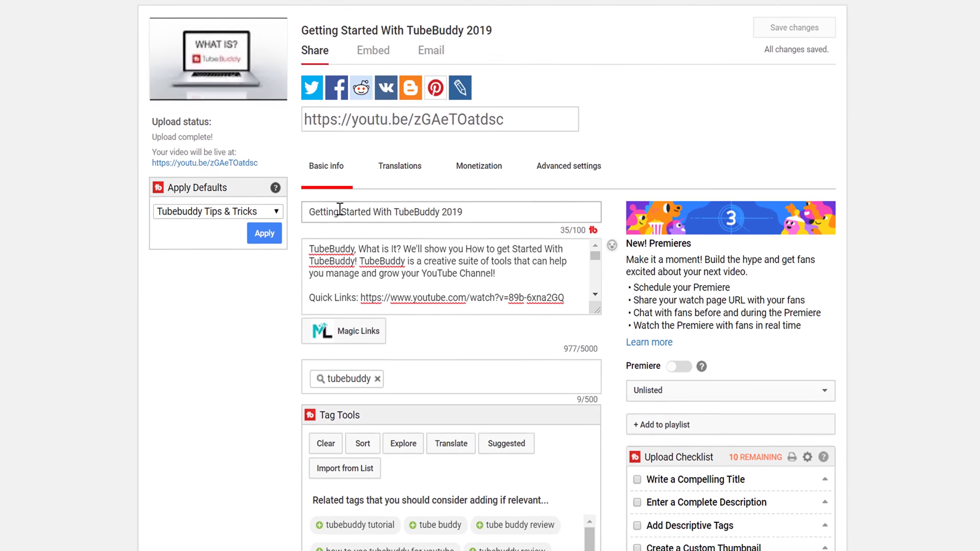Click the video thumbnail preview

[x=218, y=59]
